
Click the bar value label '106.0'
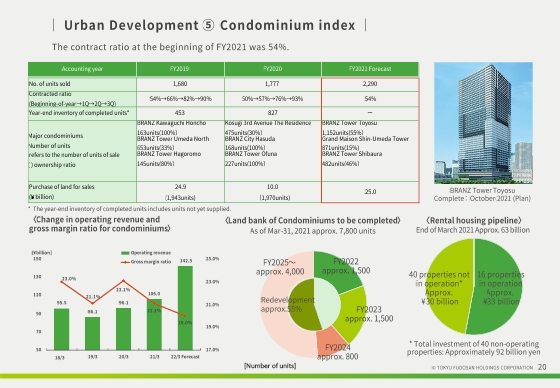[154, 294]
